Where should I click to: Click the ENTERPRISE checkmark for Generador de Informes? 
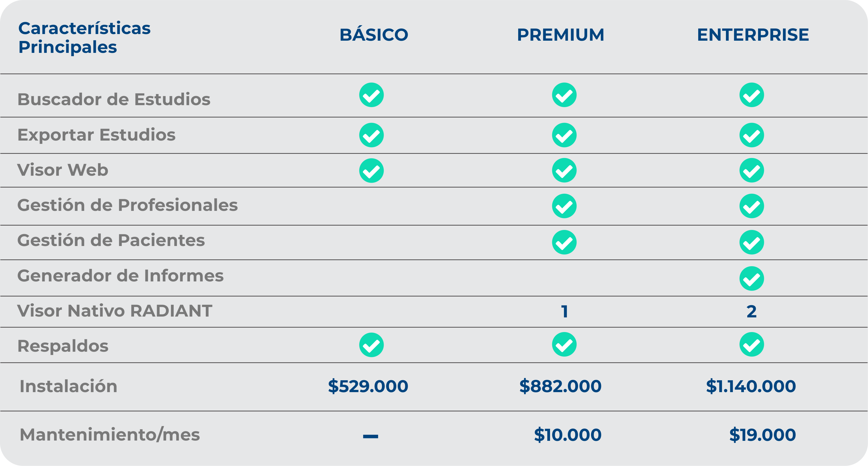pos(751,279)
